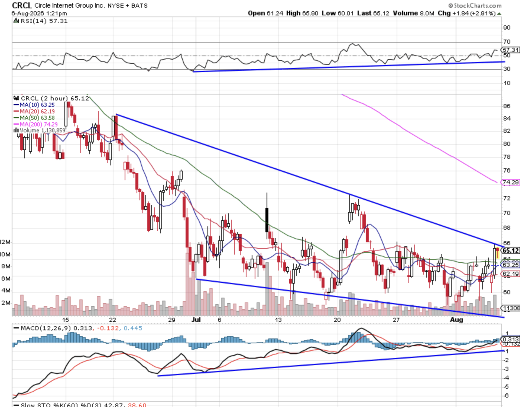Click the -6 label on the MACD axis
Image resolution: width=532 pixels, height=407 pixels.
pos(506,395)
